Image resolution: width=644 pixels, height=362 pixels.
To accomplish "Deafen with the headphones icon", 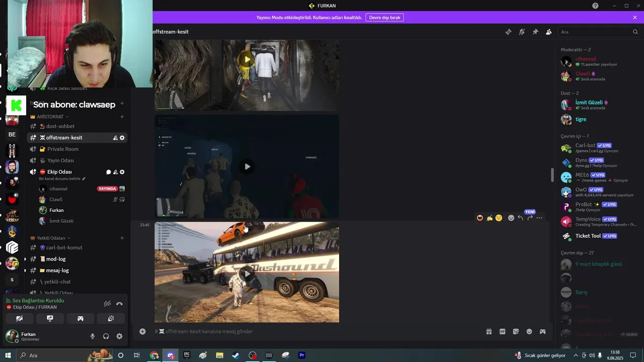I will [x=106, y=336].
